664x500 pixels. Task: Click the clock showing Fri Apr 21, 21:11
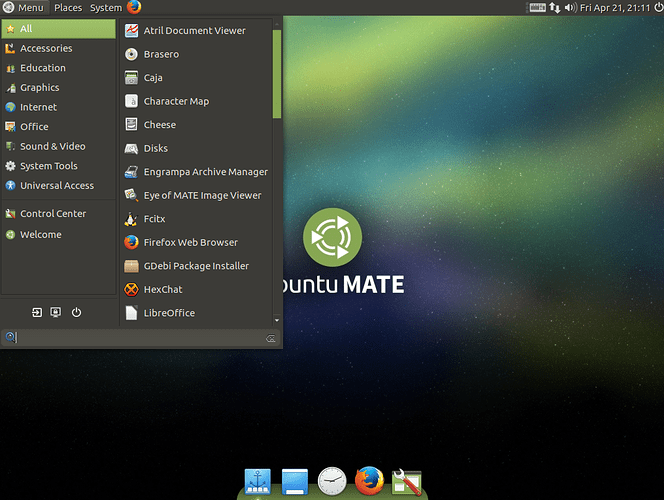(615, 8)
